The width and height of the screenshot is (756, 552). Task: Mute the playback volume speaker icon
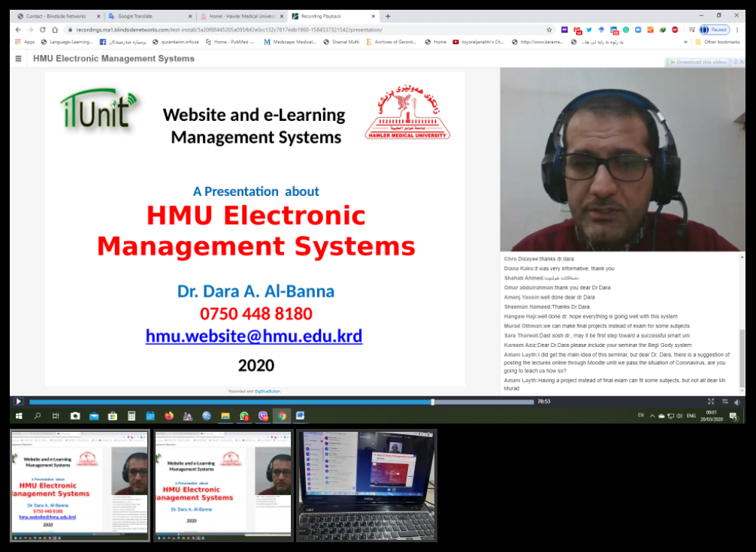tap(737, 402)
